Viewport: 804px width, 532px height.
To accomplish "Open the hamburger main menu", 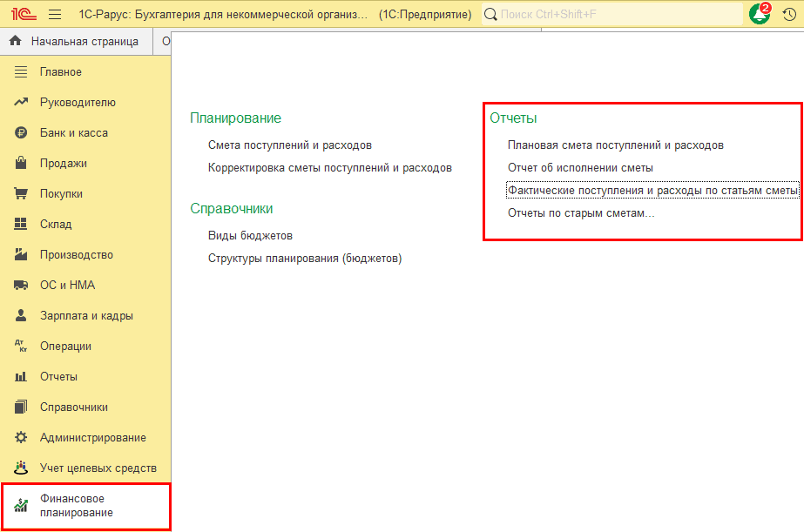I will pyautogui.click(x=55, y=15).
